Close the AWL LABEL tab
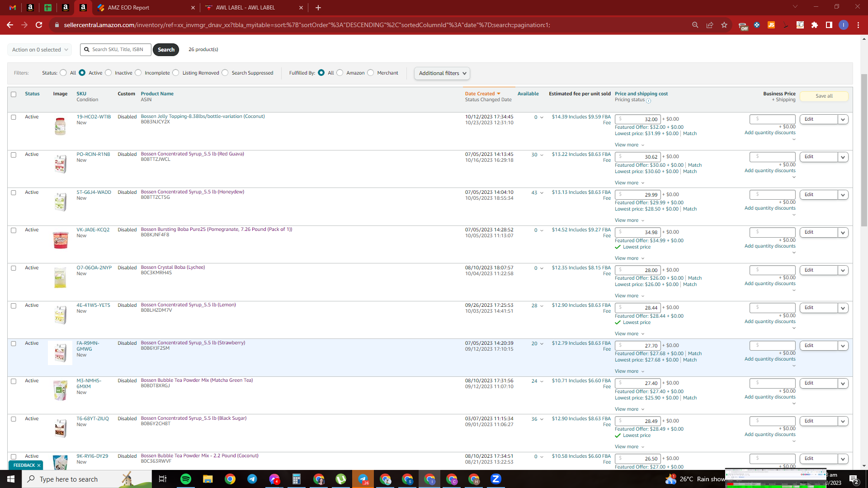Screen dimensions: 868x488 pyautogui.click(x=301, y=8)
